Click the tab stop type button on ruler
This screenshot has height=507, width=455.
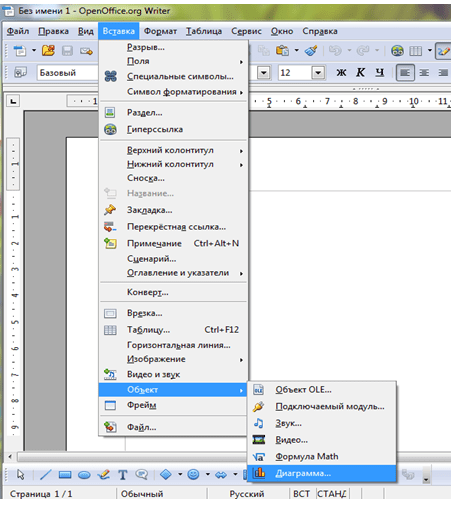[x=13, y=101]
